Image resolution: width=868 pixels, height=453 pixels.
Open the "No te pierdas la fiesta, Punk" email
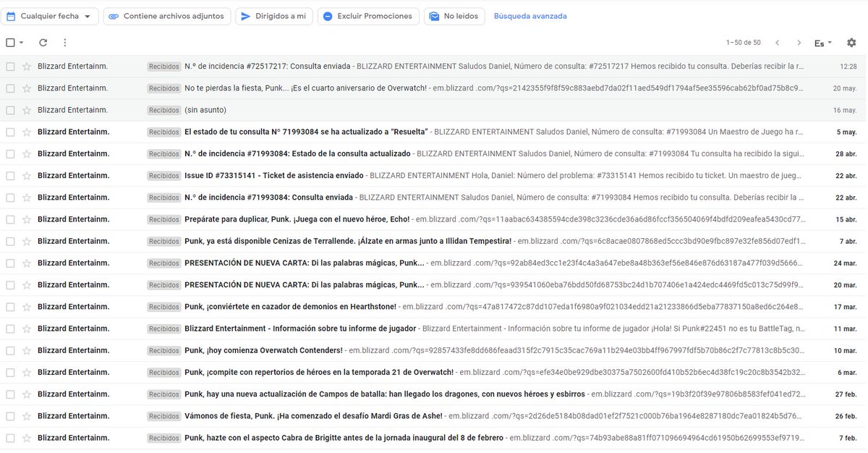(305, 88)
